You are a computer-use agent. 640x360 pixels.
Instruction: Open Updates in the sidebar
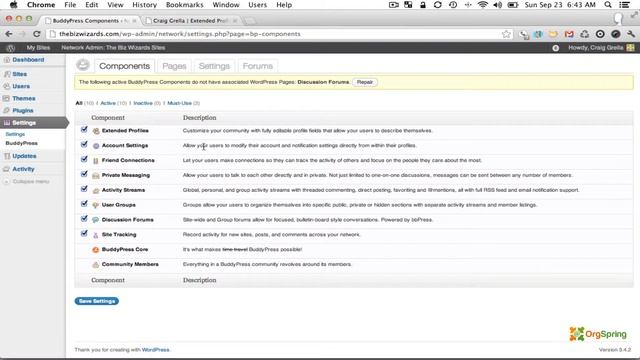click(24, 156)
